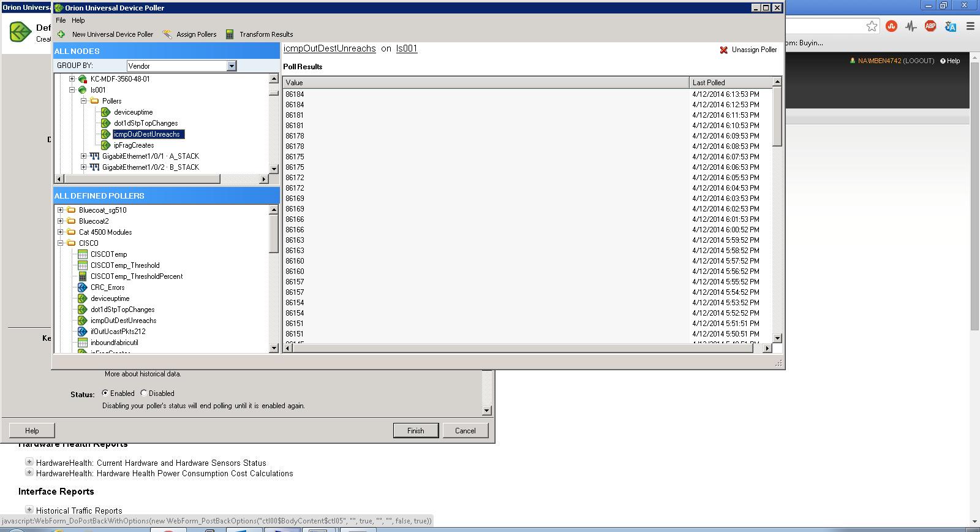Click the ls001 header link
The height and width of the screenshot is (532, 980).
pos(407,48)
